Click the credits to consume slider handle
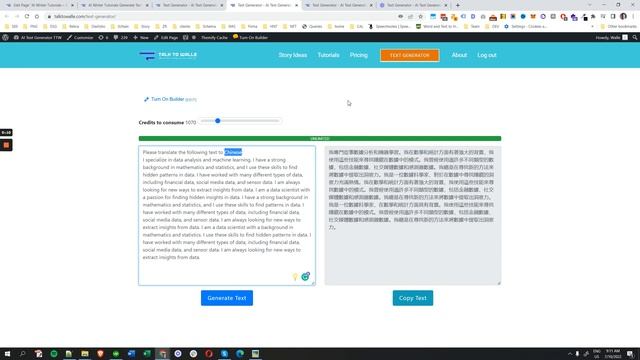Image resolution: width=640 pixels, height=360 pixels. tap(218, 120)
